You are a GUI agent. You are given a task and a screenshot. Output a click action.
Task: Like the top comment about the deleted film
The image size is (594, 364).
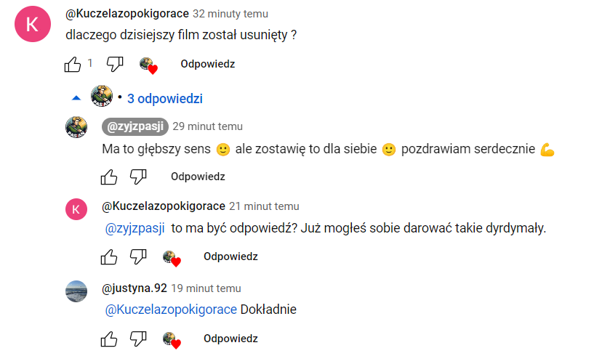(x=73, y=64)
